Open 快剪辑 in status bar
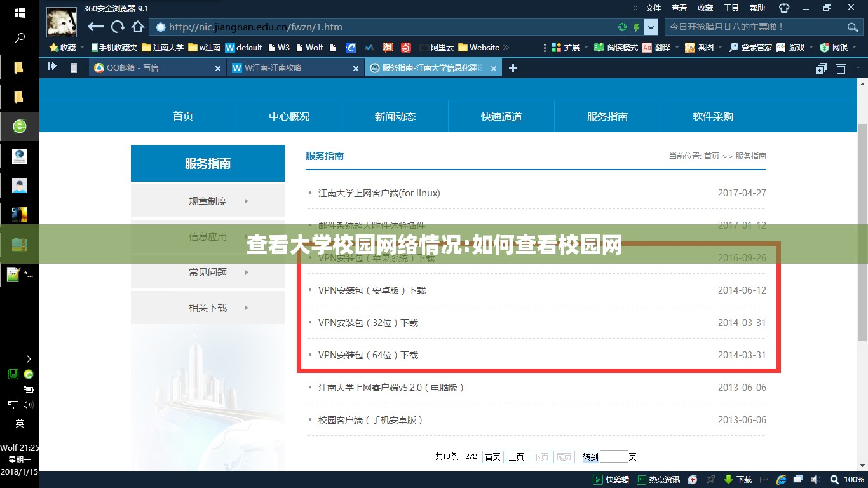The height and width of the screenshot is (488, 868). point(611,480)
